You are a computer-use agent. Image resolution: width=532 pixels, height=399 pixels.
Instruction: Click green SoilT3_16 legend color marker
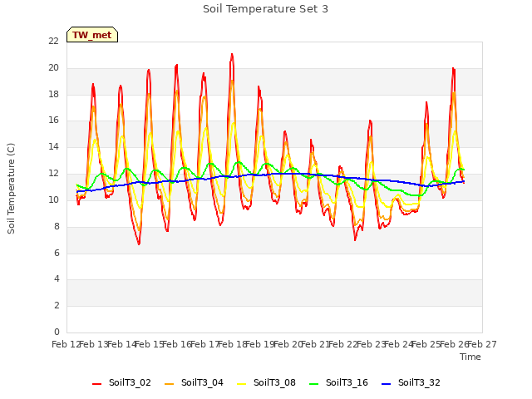[314, 384]
